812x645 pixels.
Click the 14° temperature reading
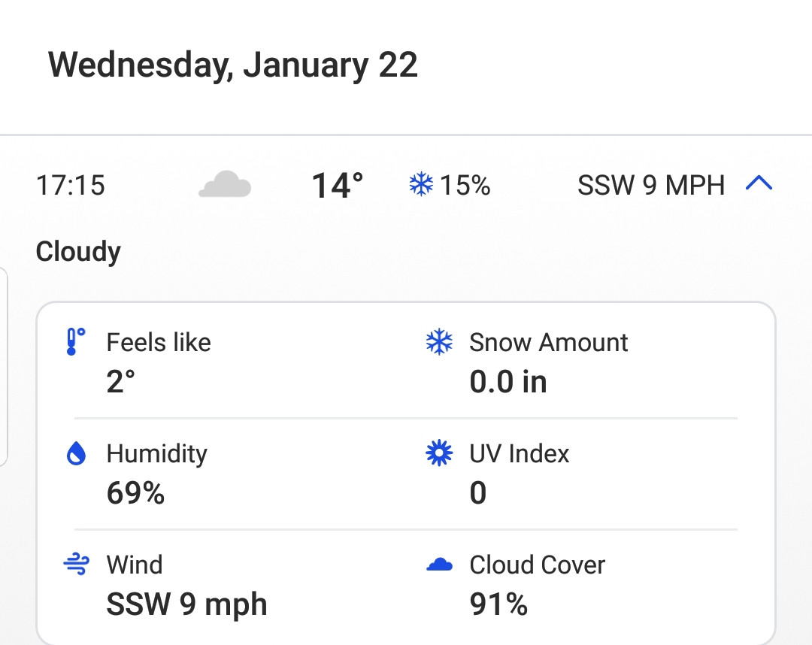[x=337, y=186]
